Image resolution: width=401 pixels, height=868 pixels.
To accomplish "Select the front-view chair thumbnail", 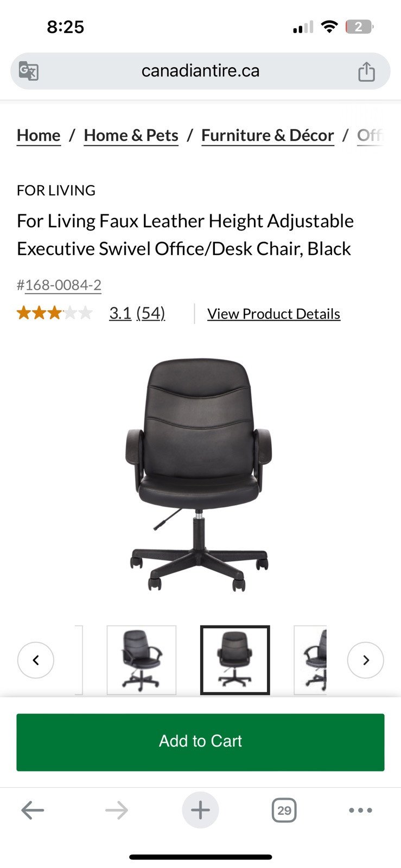I will [235, 660].
